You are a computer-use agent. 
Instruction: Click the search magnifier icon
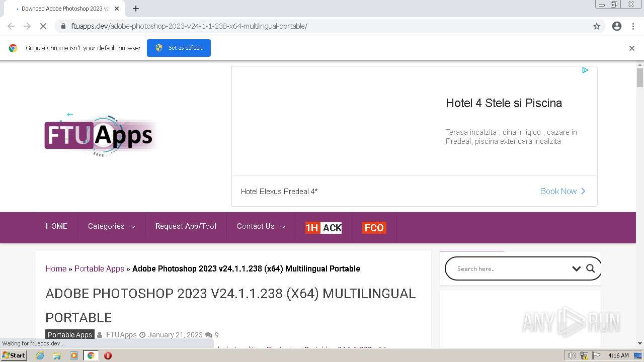pos(591,268)
